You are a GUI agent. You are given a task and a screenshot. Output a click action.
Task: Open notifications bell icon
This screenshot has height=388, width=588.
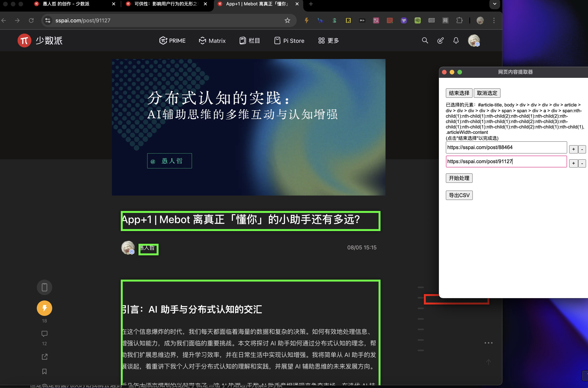[456, 40]
